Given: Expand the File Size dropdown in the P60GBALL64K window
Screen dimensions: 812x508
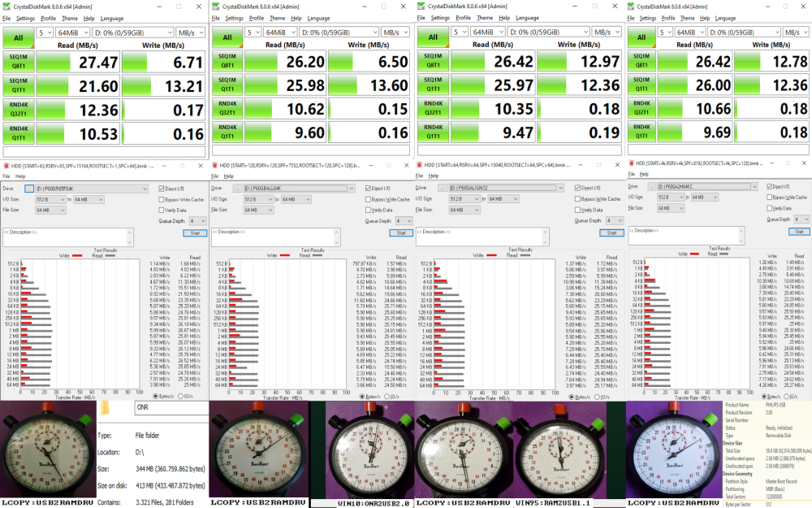Looking at the screenshot, I should pos(258,210).
